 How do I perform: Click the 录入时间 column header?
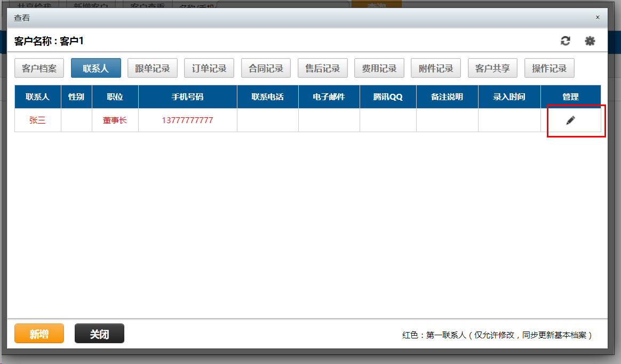coord(509,97)
